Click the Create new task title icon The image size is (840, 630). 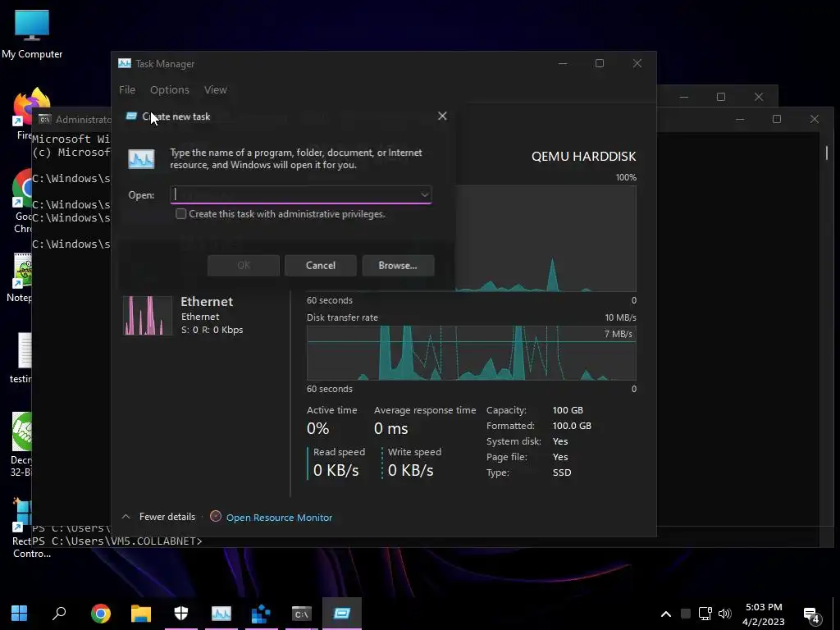[x=131, y=116]
